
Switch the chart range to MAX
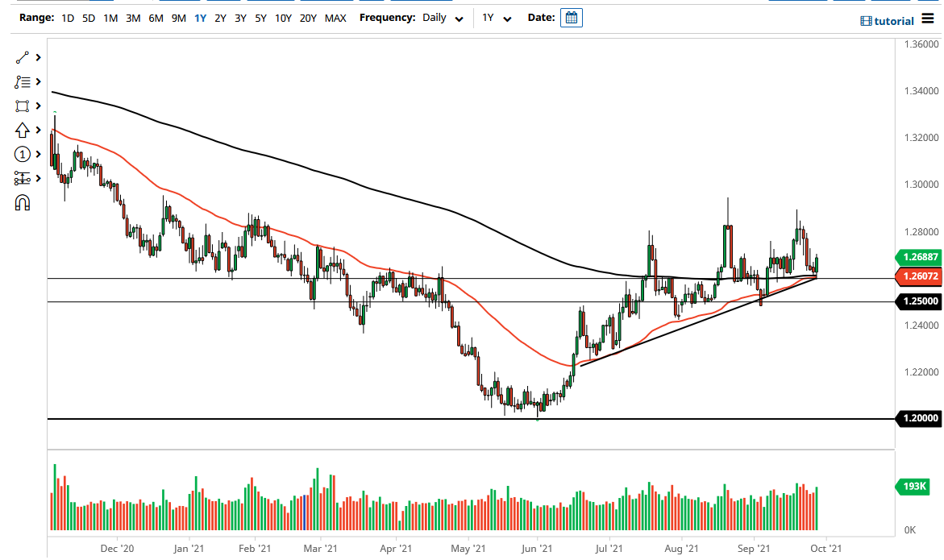(x=335, y=17)
